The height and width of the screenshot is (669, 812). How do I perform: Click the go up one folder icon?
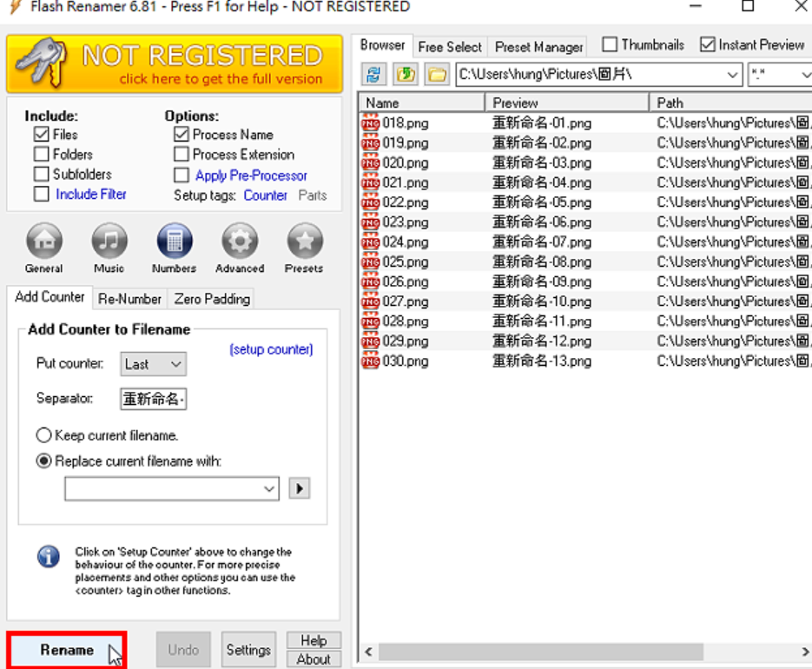(406, 75)
